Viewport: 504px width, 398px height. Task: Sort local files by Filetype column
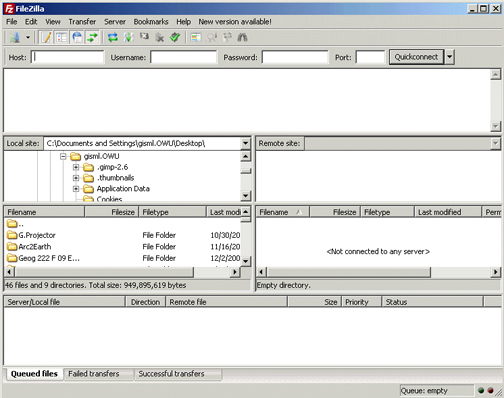(172, 212)
